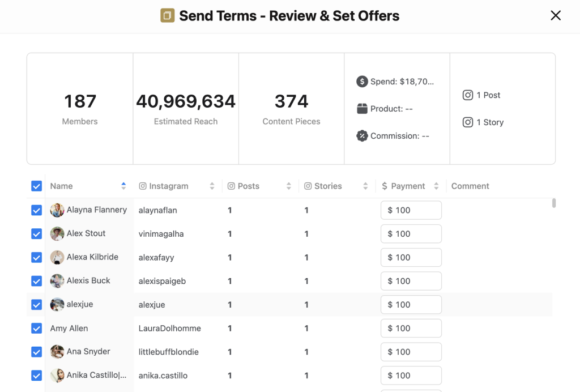Toggle the select-all checkbox in header row

click(x=36, y=186)
